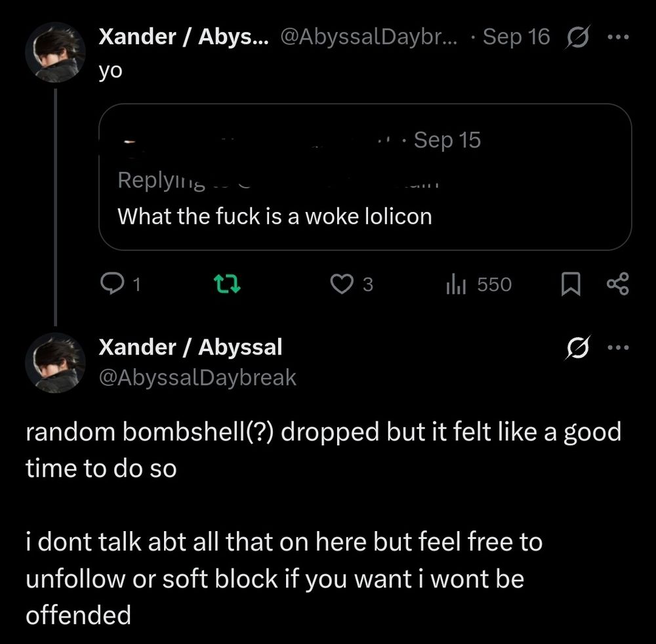This screenshot has width=656, height=644.
Task: Open quoted tweet about woke lolicon
Action: point(365,215)
